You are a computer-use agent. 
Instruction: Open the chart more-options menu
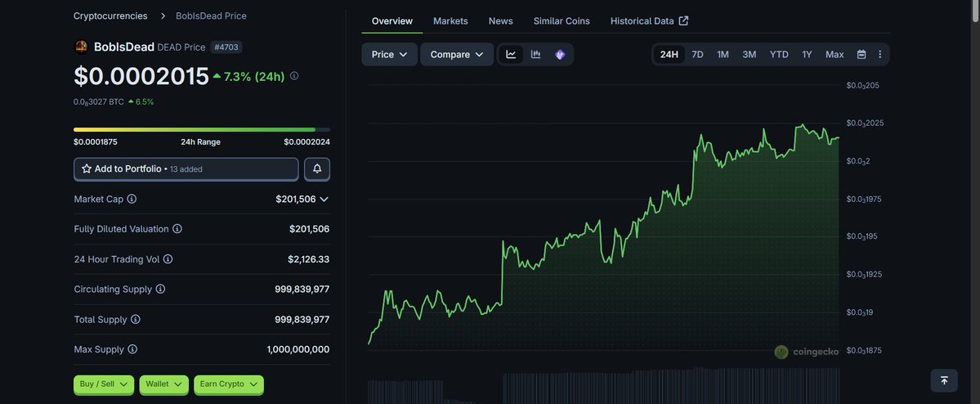click(880, 55)
